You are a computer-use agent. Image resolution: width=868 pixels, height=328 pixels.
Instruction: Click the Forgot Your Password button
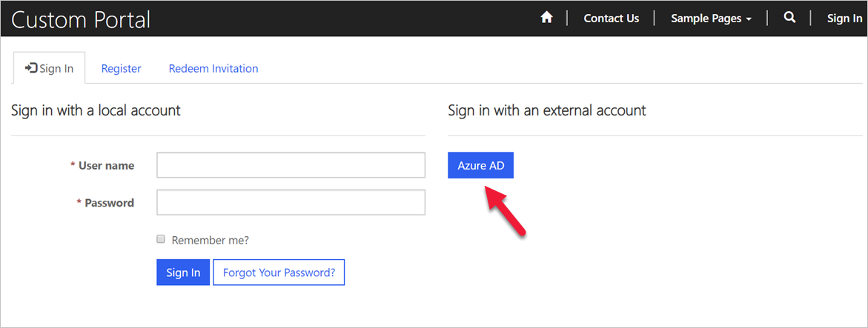[x=279, y=272]
